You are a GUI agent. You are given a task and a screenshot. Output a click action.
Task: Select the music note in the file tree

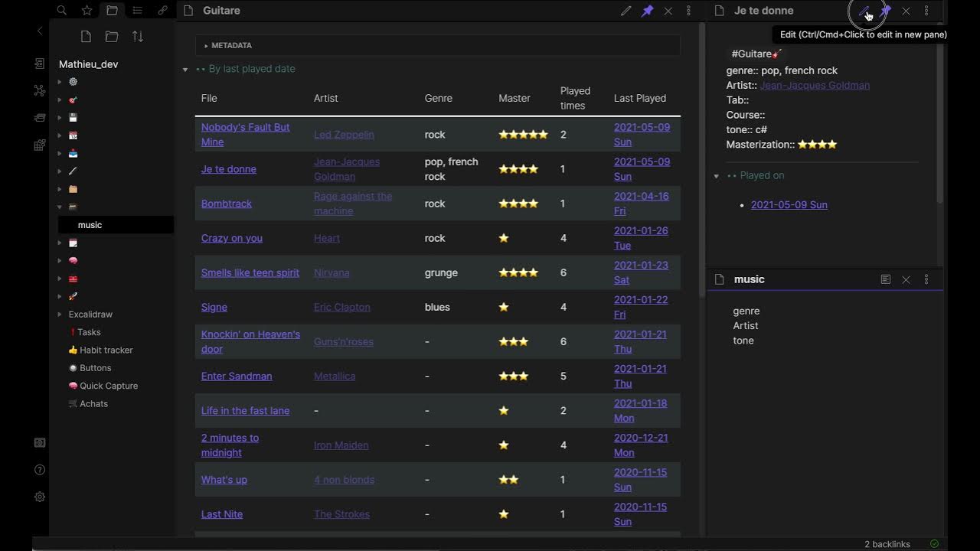[x=116, y=225]
